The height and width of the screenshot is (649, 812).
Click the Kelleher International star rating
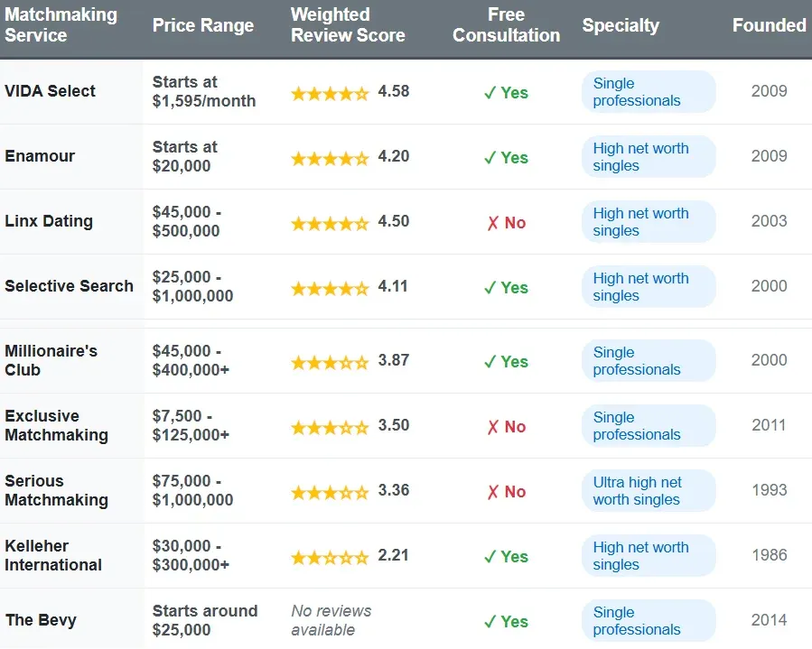[330, 557]
